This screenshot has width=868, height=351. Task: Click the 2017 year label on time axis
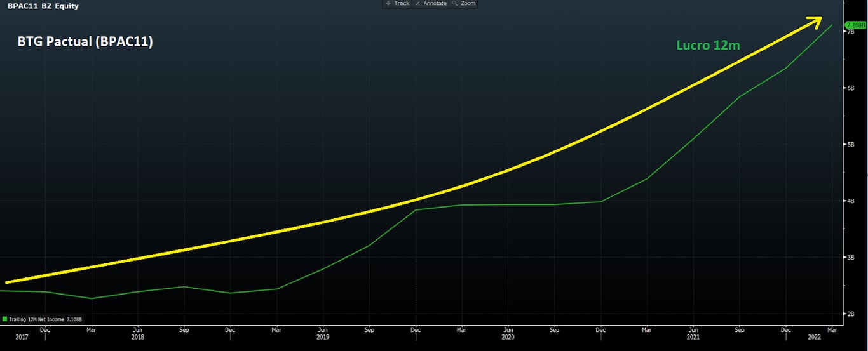click(x=22, y=338)
